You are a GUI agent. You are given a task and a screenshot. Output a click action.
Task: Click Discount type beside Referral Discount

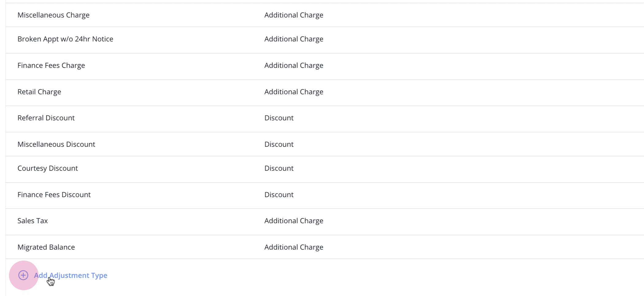click(279, 118)
